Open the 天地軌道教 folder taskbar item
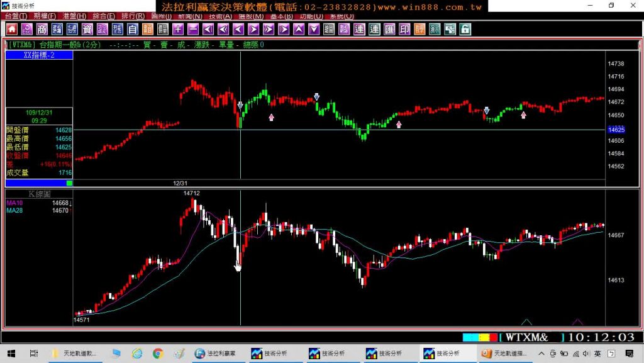 pos(75,354)
